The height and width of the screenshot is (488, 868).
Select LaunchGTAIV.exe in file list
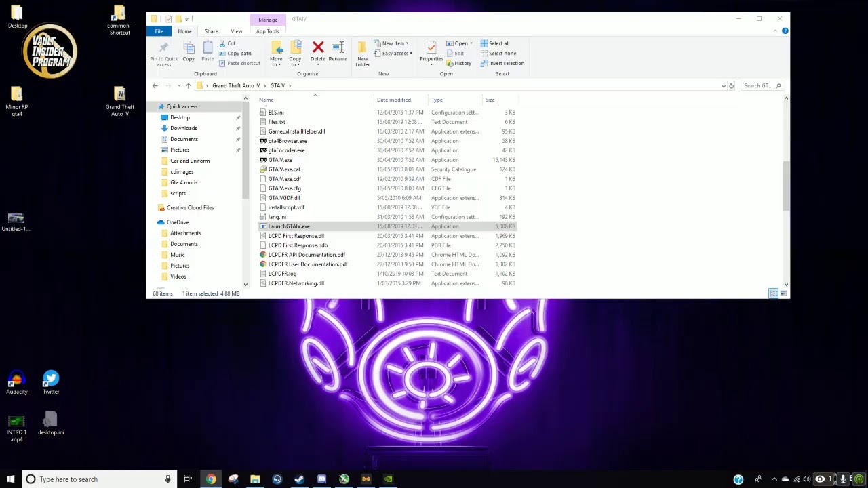point(289,226)
